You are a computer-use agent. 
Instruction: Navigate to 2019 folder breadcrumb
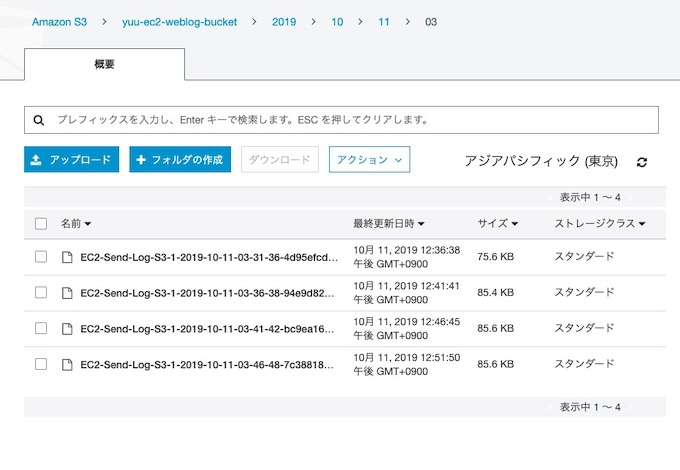coord(284,22)
